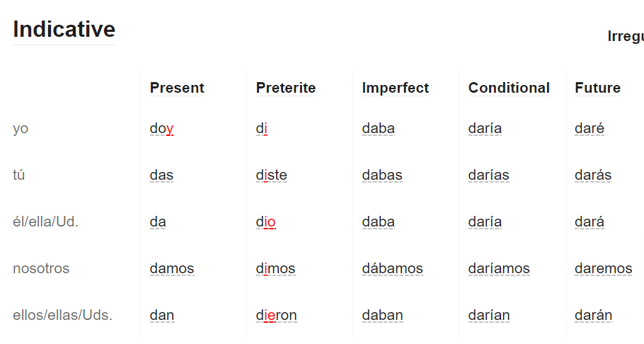Click the Present tense column header
The height and width of the screenshot is (344, 644).
[x=177, y=88]
